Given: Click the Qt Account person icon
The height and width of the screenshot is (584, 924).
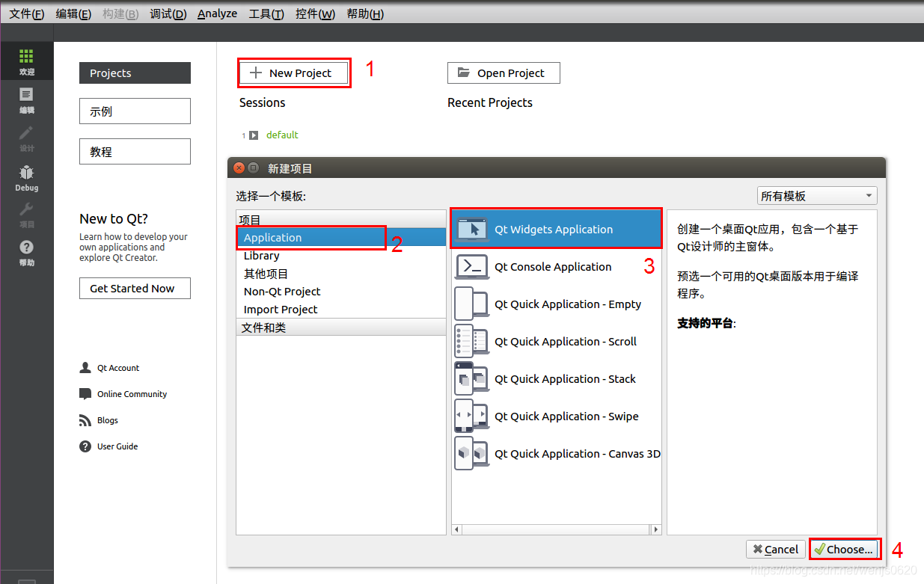Looking at the screenshot, I should tap(85, 368).
